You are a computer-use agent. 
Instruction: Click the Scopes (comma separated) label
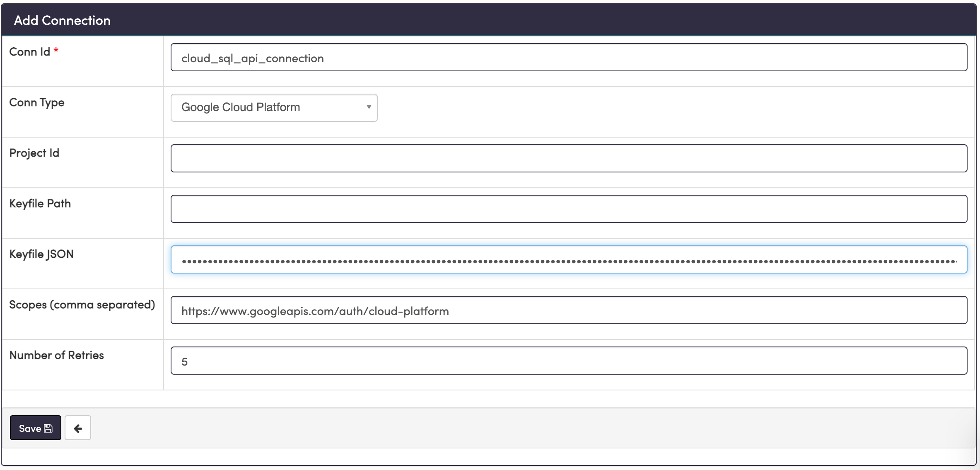click(x=82, y=304)
